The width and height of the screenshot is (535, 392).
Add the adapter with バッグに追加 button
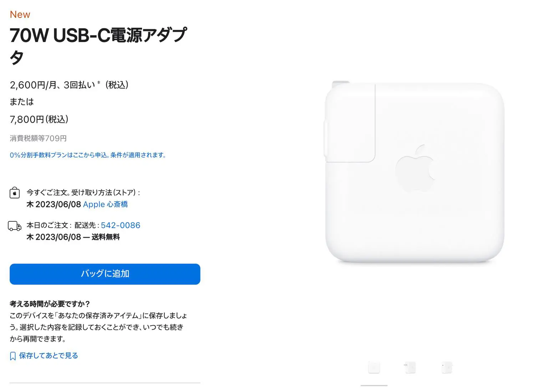pyautogui.click(x=105, y=274)
